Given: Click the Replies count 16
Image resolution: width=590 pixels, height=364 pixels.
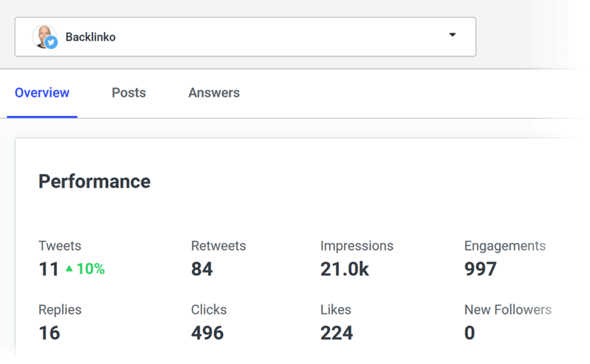Looking at the screenshot, I should coord(49,333).
